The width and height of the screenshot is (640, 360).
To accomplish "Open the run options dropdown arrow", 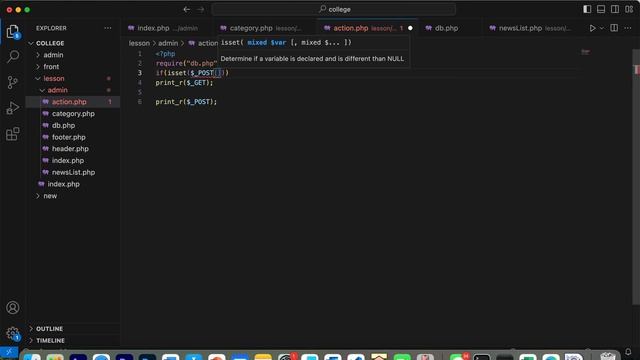I will tap(602, 28).
